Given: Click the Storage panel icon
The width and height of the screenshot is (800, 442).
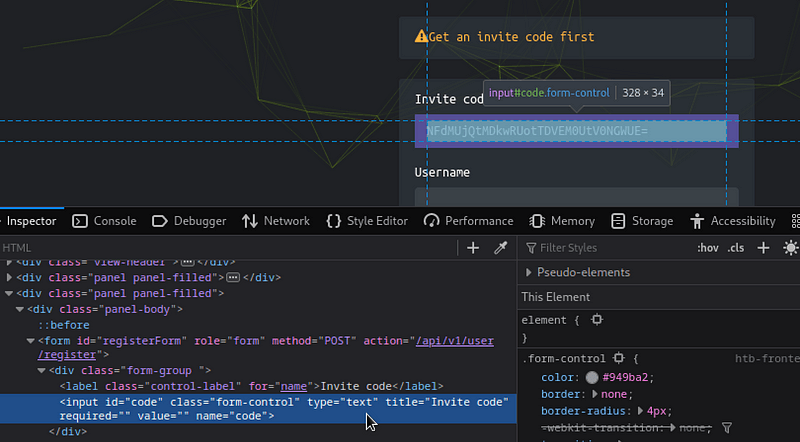Looking at the screenshot, I should point(618,221).
